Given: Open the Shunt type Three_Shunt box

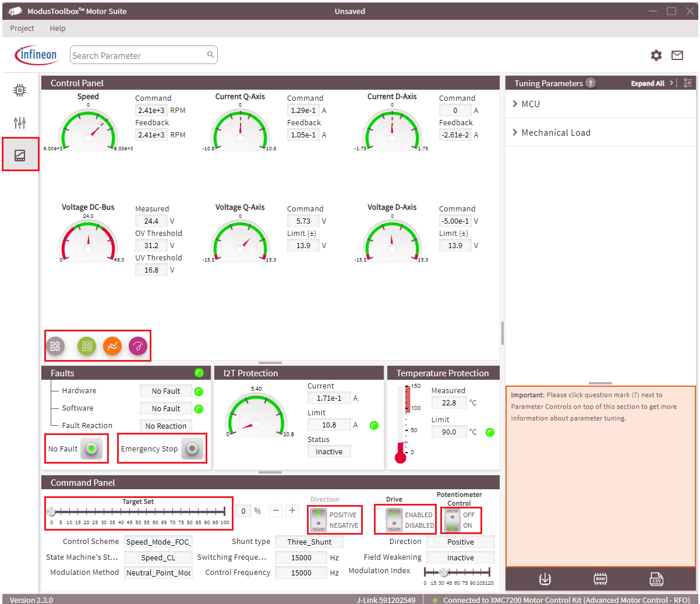Looking at the screenshot, I should pyautogui.click(x=309, y=542).
